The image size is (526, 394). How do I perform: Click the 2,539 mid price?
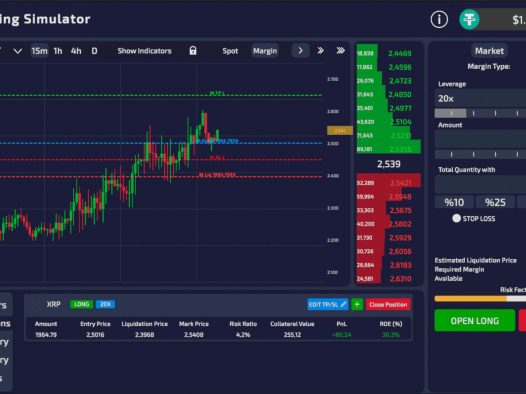(x=388, y=164)
